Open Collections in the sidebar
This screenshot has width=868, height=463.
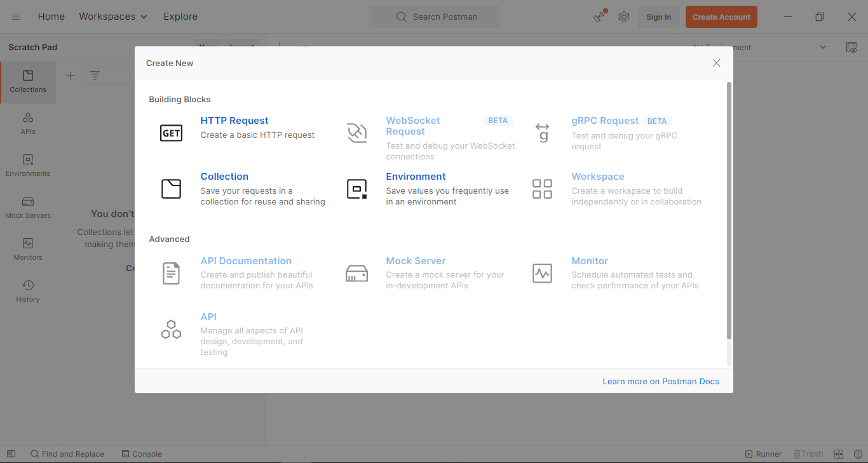coord(28,82)
